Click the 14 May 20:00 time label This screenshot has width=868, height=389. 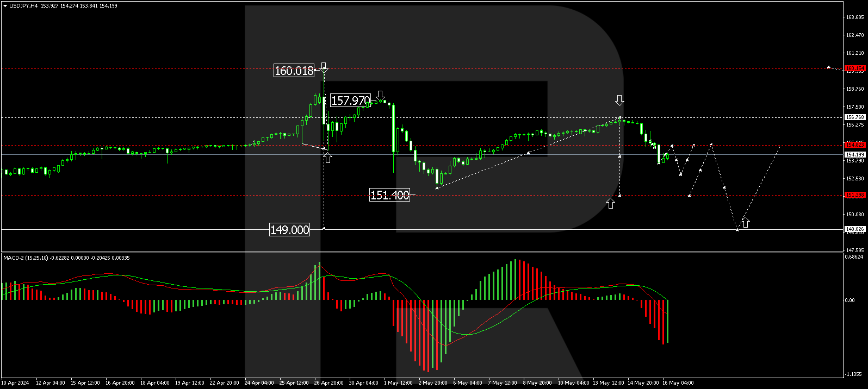(x=643, y=383)
